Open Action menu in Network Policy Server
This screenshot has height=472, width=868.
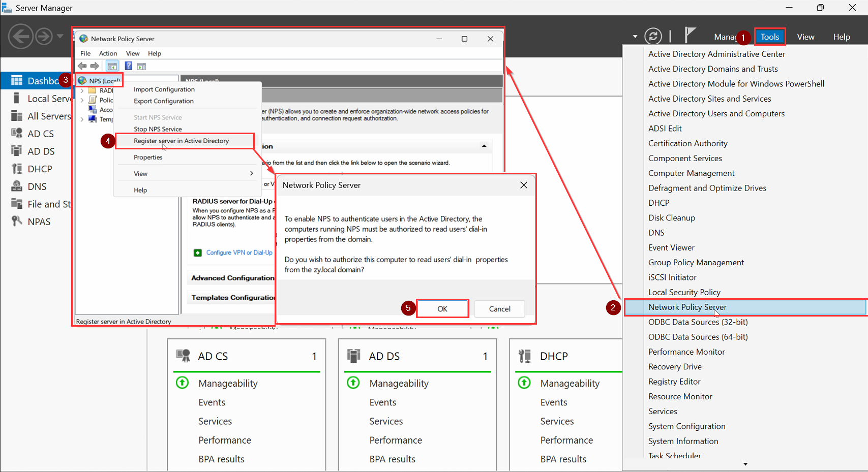108,53
